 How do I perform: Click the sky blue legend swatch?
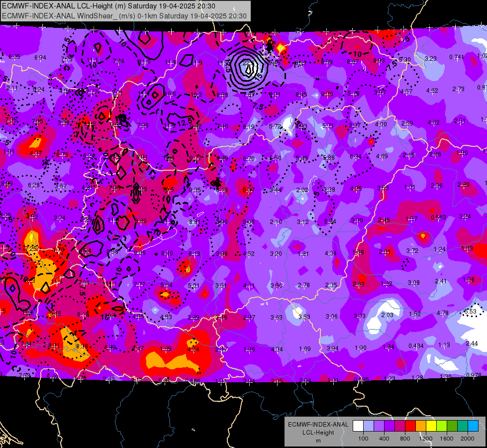(473, 426)
